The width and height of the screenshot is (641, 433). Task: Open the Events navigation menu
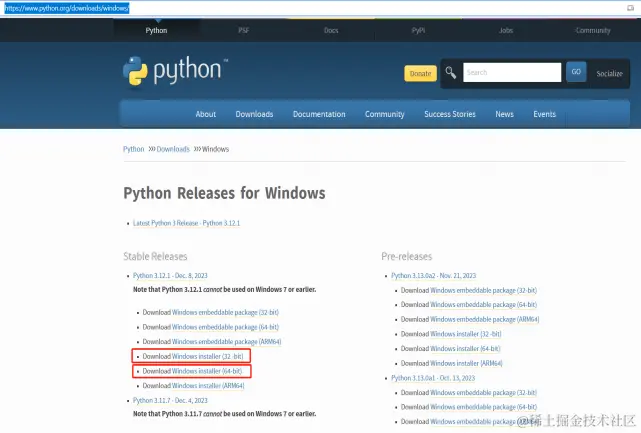[544, 114]
